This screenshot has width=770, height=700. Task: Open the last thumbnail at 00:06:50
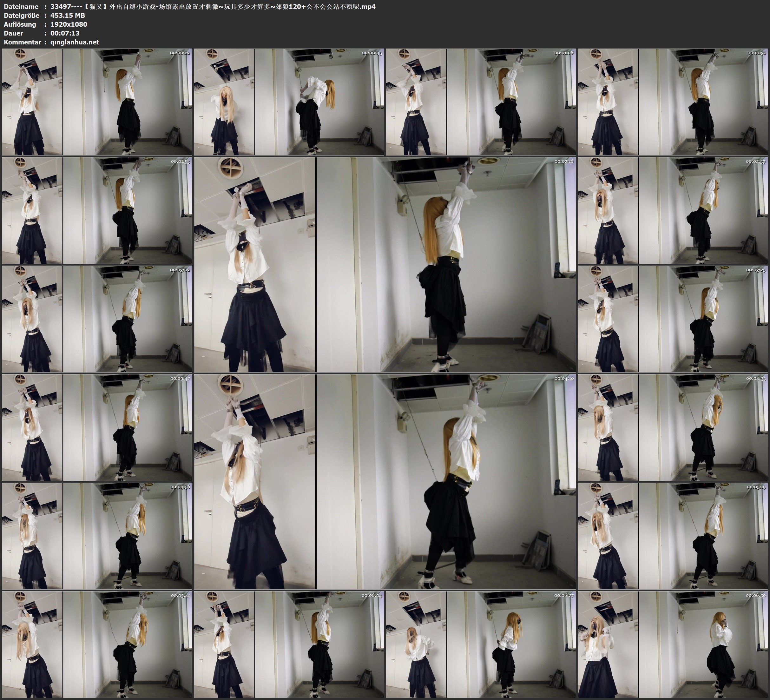click(x=673, y=644)
